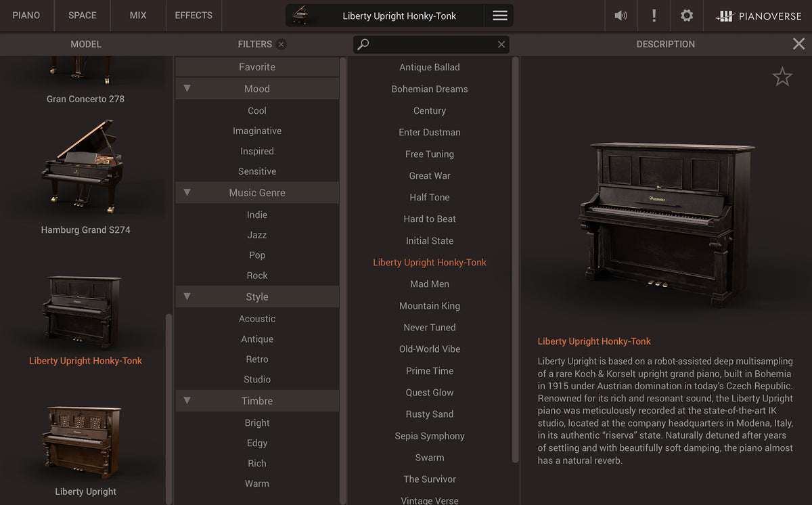Mark preset as favorite with star icon

click(x=782, y=76)
